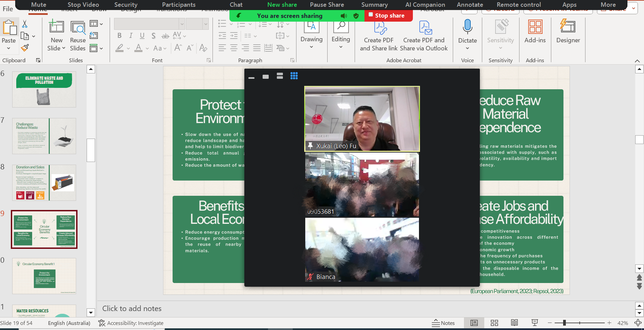
Task: Open the AI Companion menu item
Action: click(x=425, y=5)
